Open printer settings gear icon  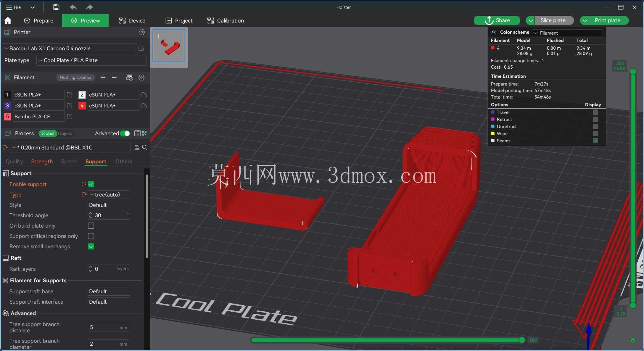tap(142, 32)
